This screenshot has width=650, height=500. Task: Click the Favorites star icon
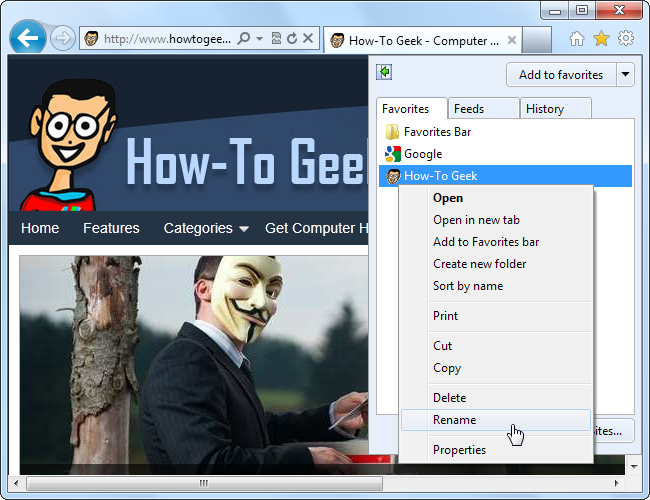click(x=601, y=39)
